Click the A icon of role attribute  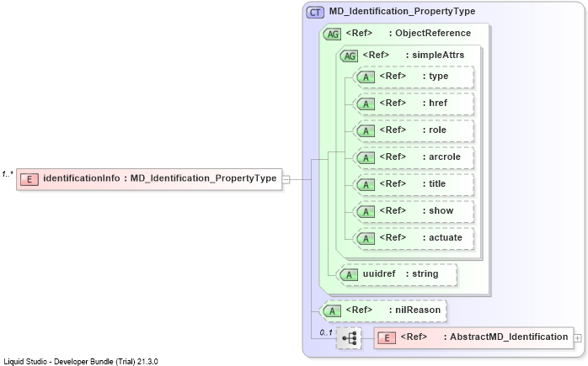tap(366, 130)
